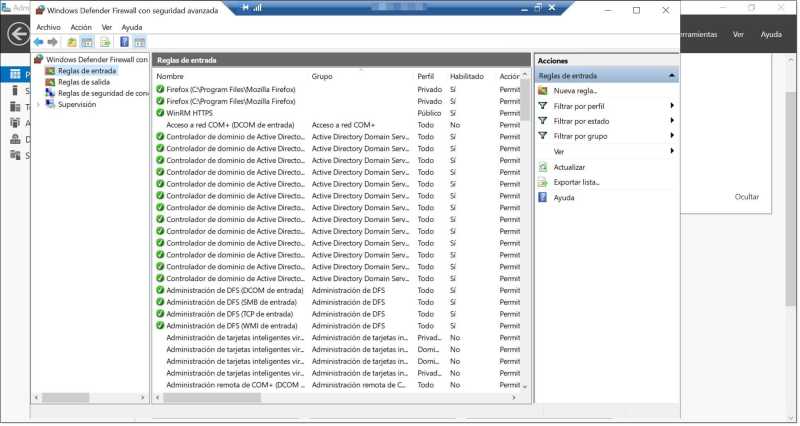Click Acceso a red COM+ group cell
The width and height of the screenshot is (800, 426).
[343, 125]
